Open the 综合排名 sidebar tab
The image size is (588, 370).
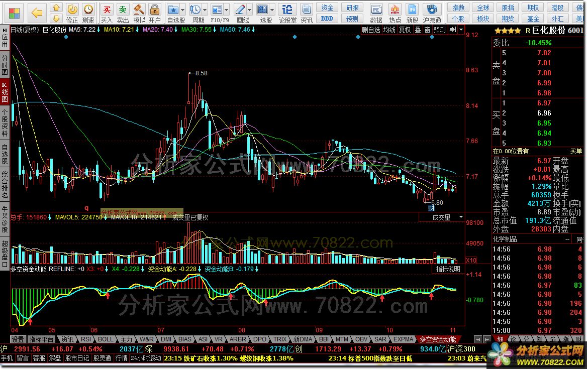coord(5,185)
